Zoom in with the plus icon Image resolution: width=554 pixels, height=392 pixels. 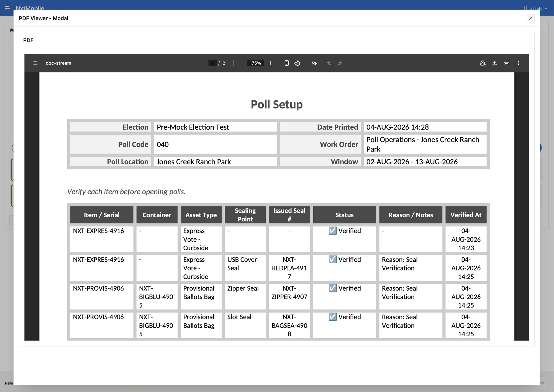click(x=270, y=63)
